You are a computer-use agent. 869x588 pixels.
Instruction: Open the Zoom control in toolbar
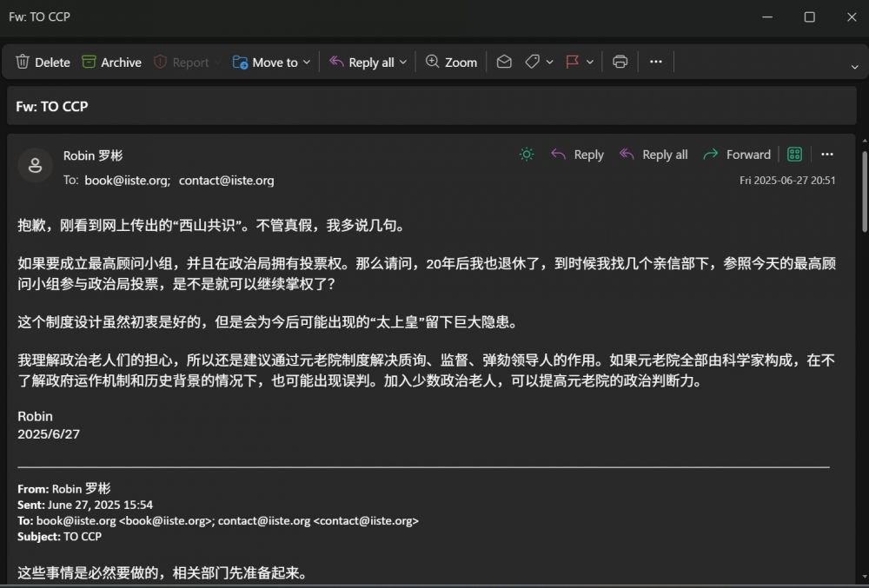point(451,63)
